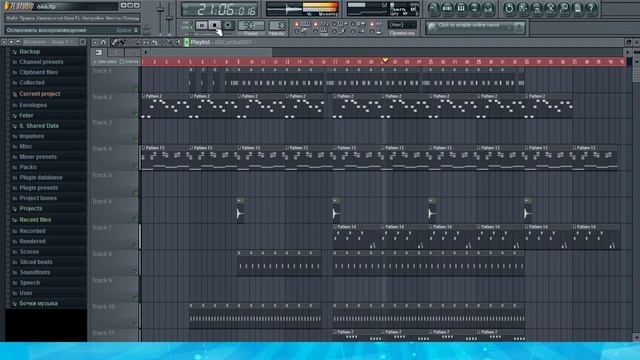Screen dimensions: 640x360
Task: Open the Impulses folder in browser
Action: point(31,136)
